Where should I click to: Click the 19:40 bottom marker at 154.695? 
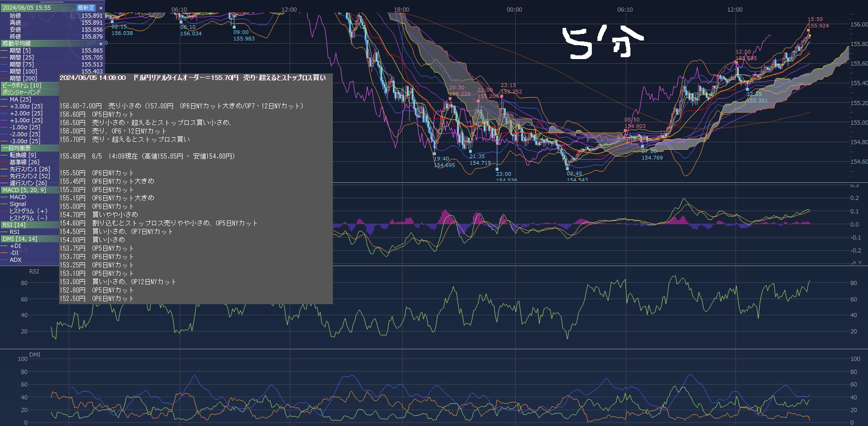pyautogui.click(x=435, y=153)
